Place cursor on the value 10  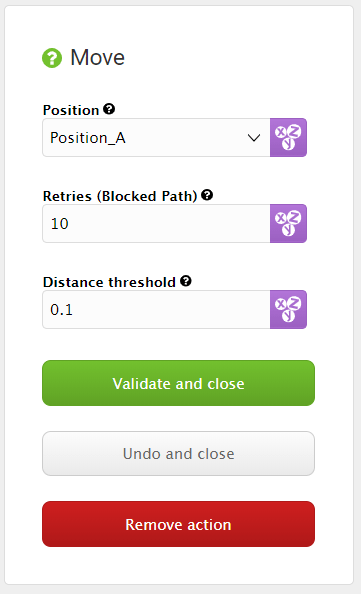click(59, 224)
